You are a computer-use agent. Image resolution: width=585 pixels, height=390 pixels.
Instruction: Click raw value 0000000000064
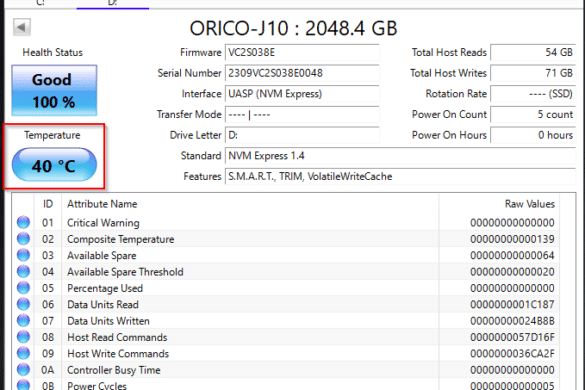pos(512,256)
